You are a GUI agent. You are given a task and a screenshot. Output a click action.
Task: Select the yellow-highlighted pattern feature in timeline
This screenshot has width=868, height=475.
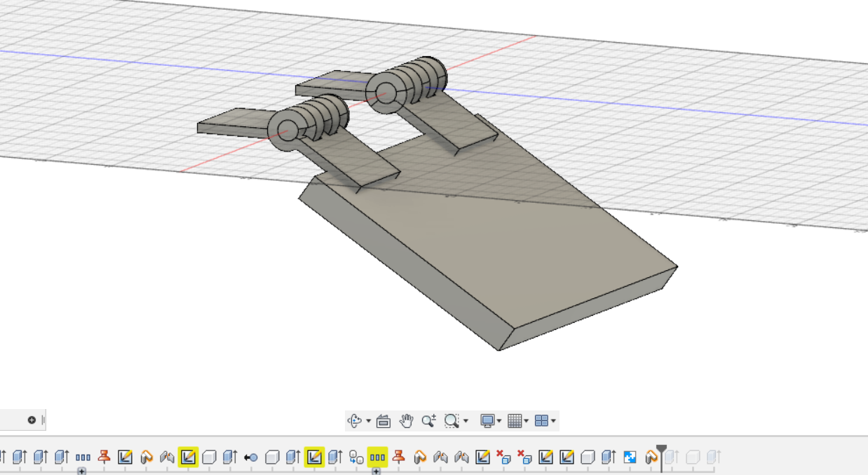(x=377, y=457)
